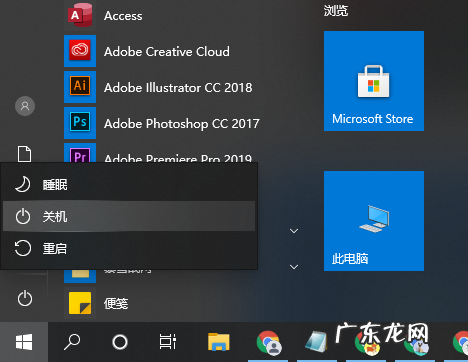Start Adobe Photoshop CC 2017 icon
This screenshot has height=362, width=468.
(x=80, y=123)
